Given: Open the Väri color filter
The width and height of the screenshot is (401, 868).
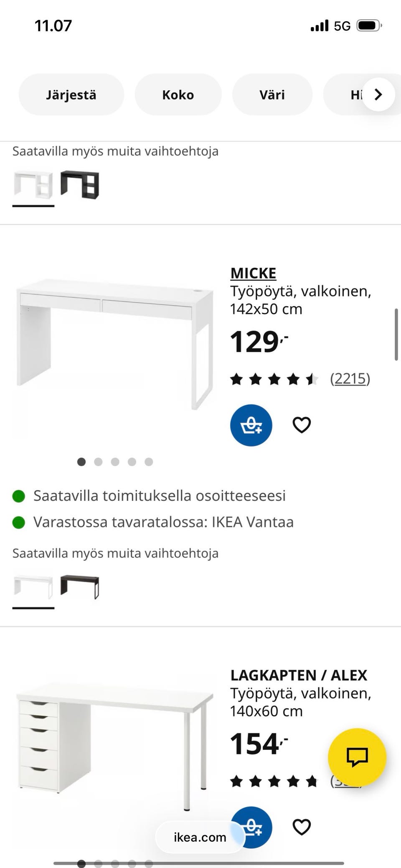Looking at the screenshot, I should coord(272,95).
